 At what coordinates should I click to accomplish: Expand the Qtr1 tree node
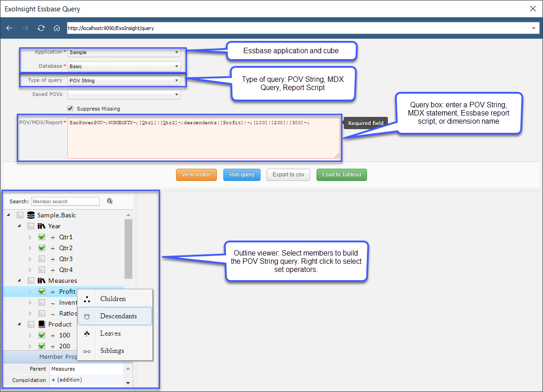(30, 237)
